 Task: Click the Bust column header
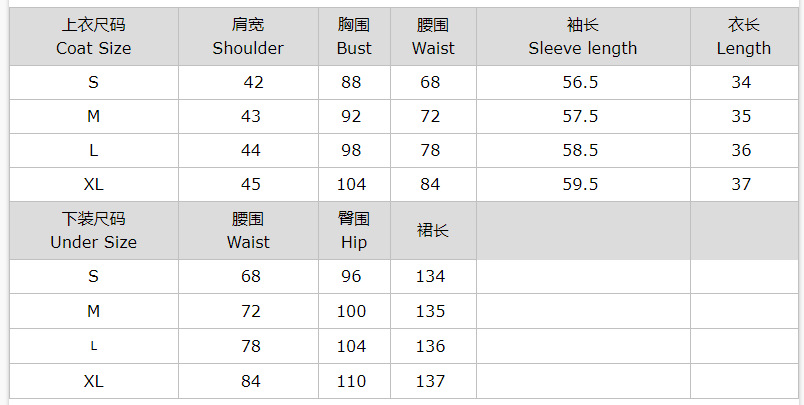[353, 36]
